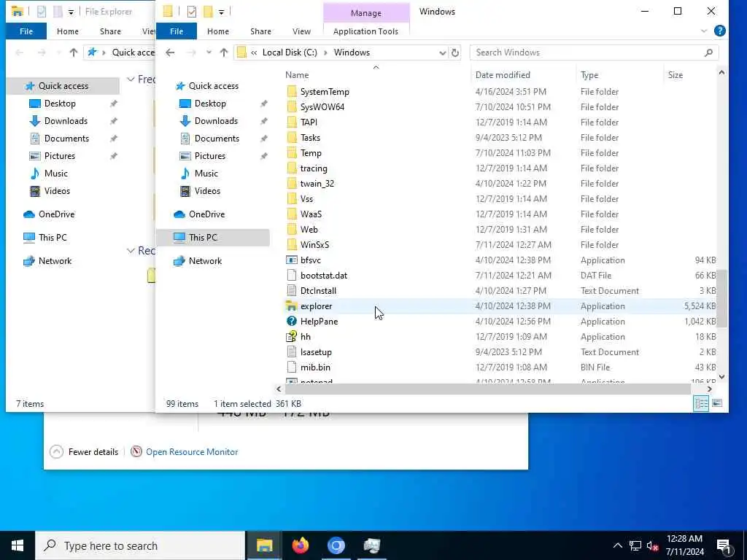Go back in the Windows folder window
Image resolution: width=747 pixels, height=560 pixels.
click(170, 52)
